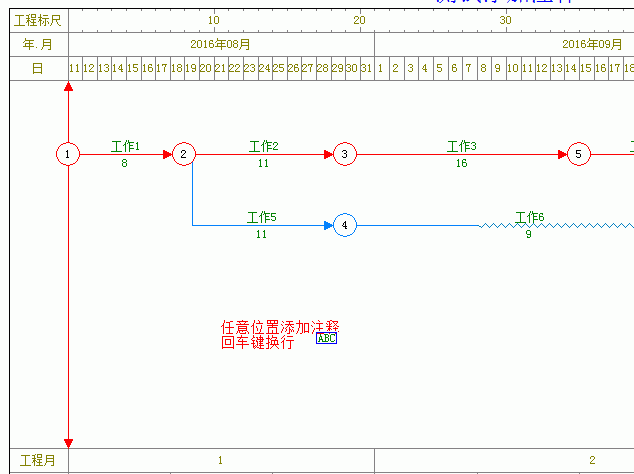Click scale mark 30 on 工程标尺

pos(505,20)
